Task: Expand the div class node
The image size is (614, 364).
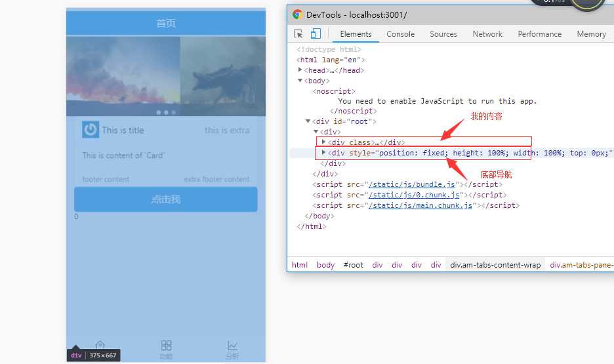Action: [323, 142]
